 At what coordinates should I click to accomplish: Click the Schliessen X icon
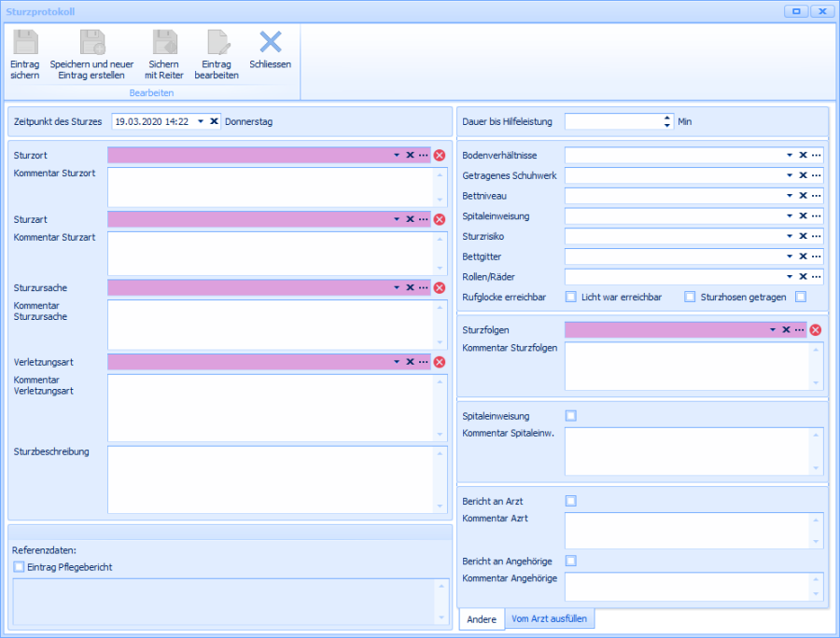(x=270, y=42)
